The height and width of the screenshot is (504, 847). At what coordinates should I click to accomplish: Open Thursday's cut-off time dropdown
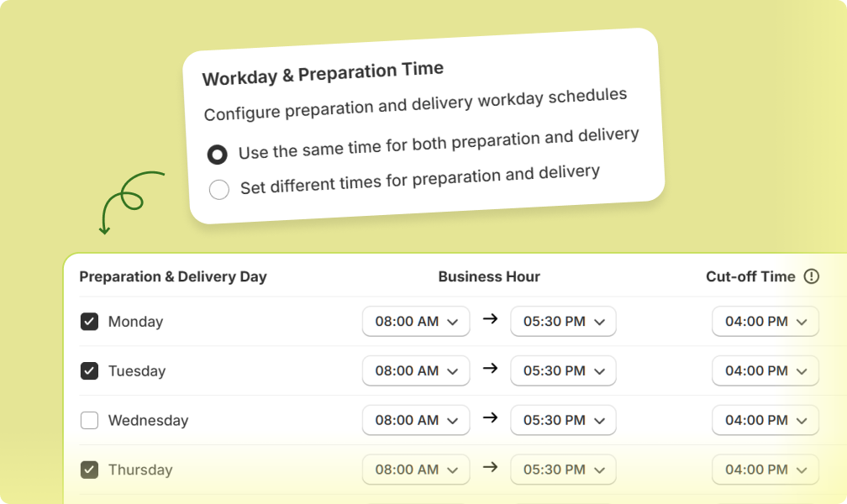765,470
